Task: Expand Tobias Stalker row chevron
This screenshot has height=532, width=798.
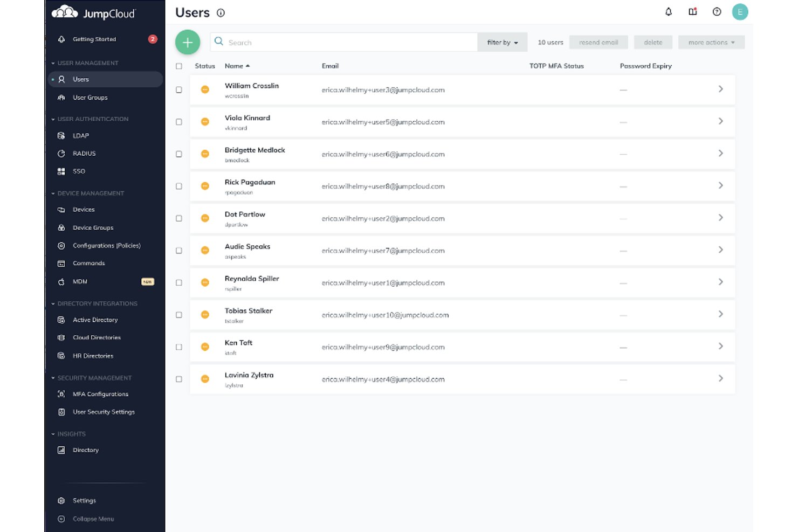Action: pyautogui.click(x=721, y=314)
